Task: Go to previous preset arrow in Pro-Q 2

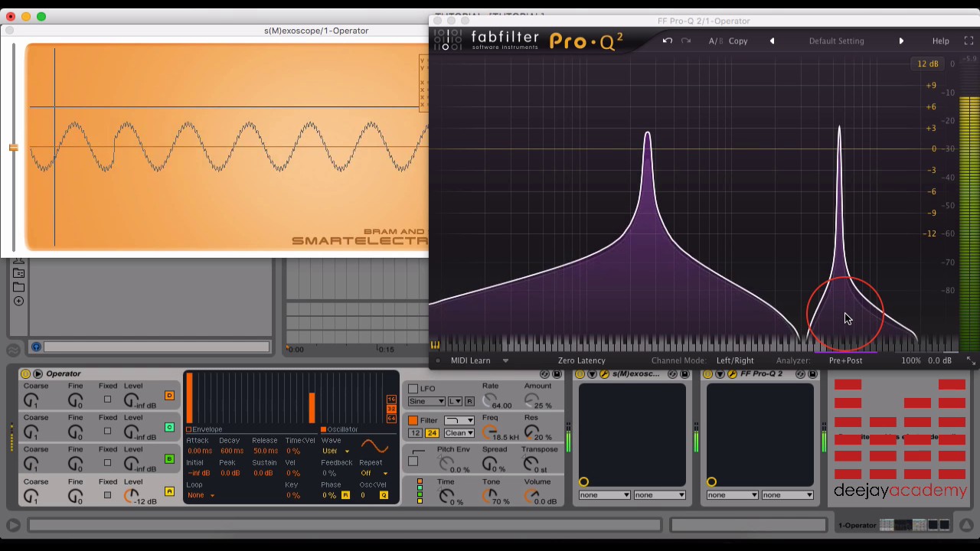Action: pos(772,41)
